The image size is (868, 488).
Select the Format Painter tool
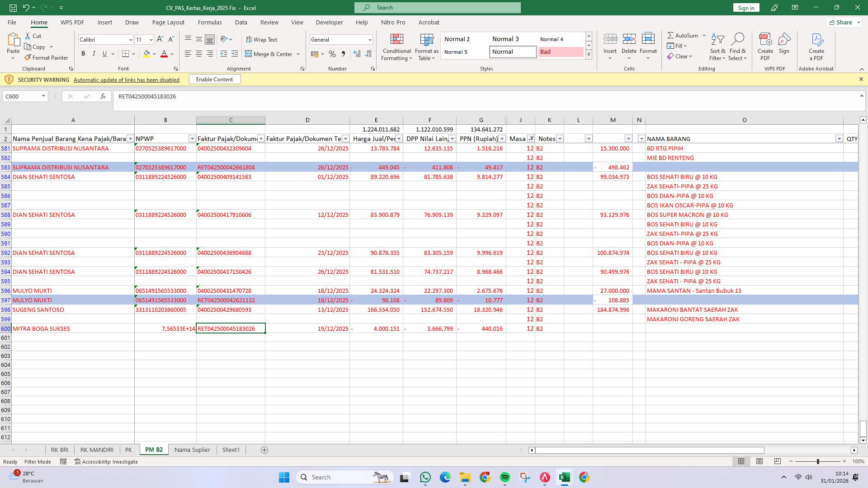47,57
